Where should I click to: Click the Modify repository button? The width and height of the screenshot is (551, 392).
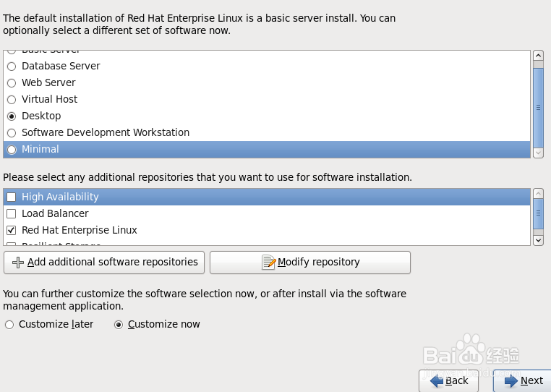click(x=310, y=263)
